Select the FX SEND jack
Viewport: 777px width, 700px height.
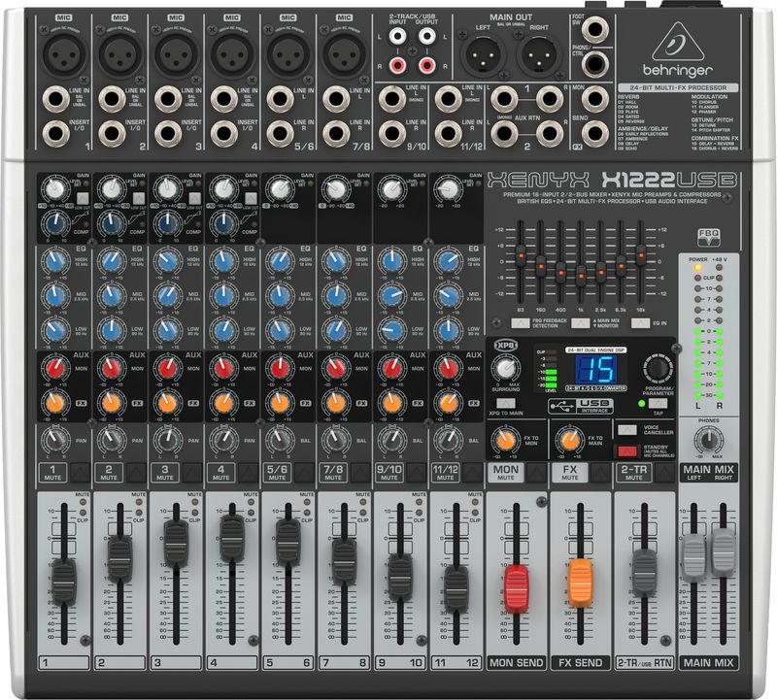point(595,134)
